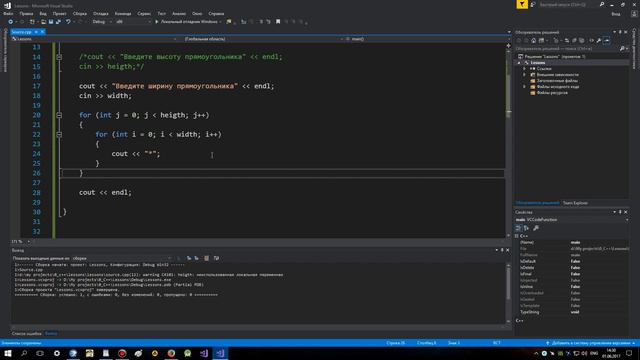640x360 pixels.
Task: Open the Правка menu
Action: [26, 13]
